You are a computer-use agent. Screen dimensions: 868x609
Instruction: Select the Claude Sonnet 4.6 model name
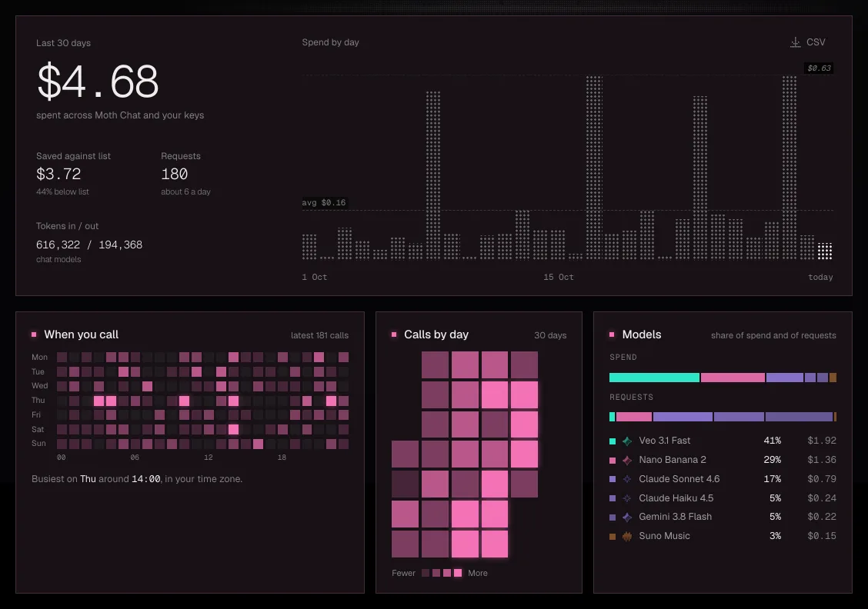(x=679, y=479)
